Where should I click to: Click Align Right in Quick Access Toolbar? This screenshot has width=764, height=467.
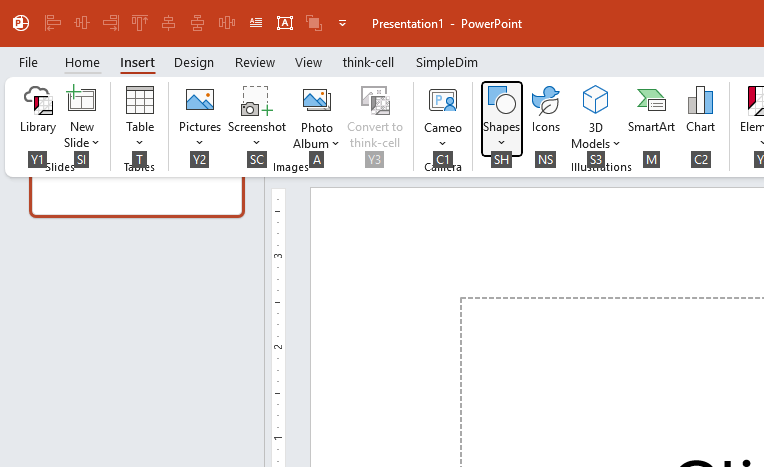pyautogui.click(x=111, y=23)
